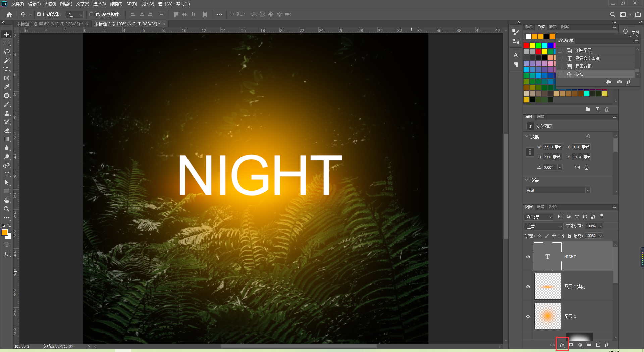Hide the 图层 1 拷贝 layer
This screenshot has height=352, width=644.
(528, 287)
